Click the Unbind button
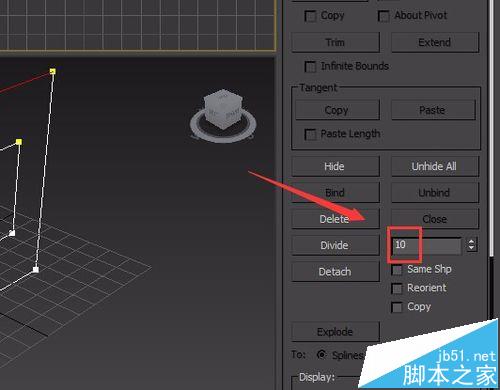 [435, 193]
